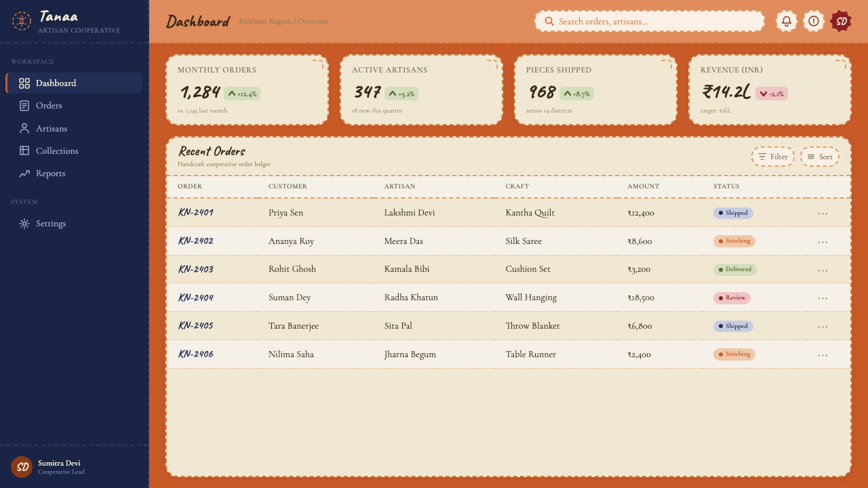The image size is (868, 488).
Task: Open Settings in the sidebar
Action: (x=75, y=224)
